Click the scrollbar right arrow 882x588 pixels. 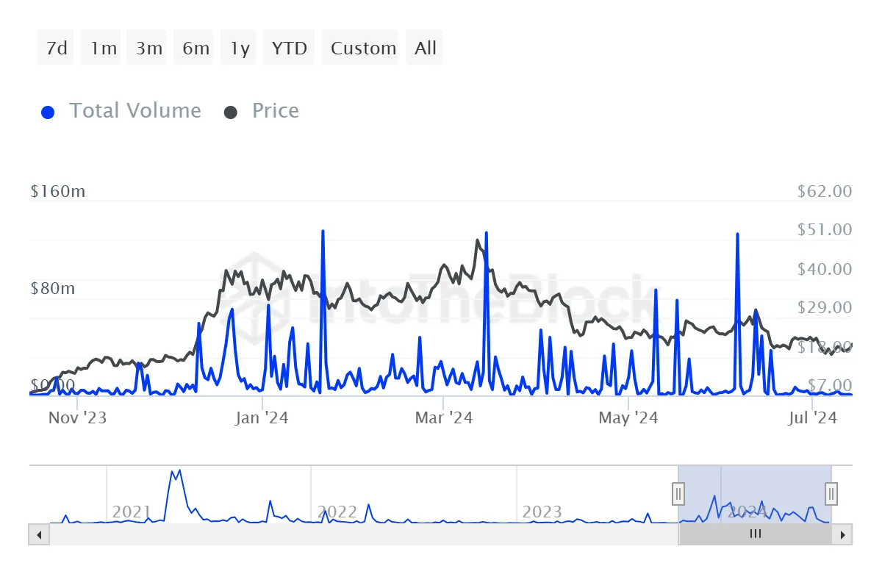click(x=842, y=534)
